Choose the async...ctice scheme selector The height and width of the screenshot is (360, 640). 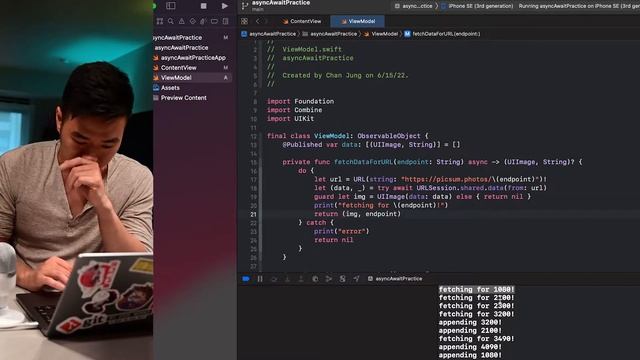coord(413,6)
